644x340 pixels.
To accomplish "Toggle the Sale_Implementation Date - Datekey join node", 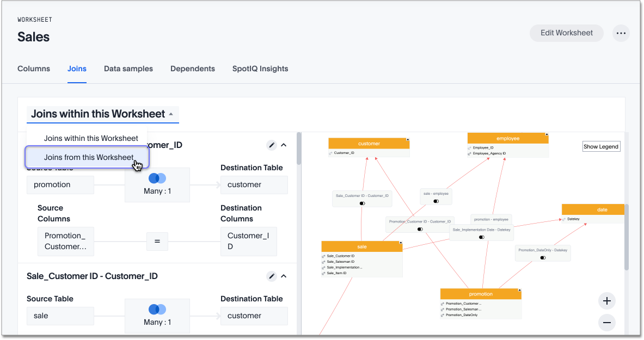I will coord(481,237).
